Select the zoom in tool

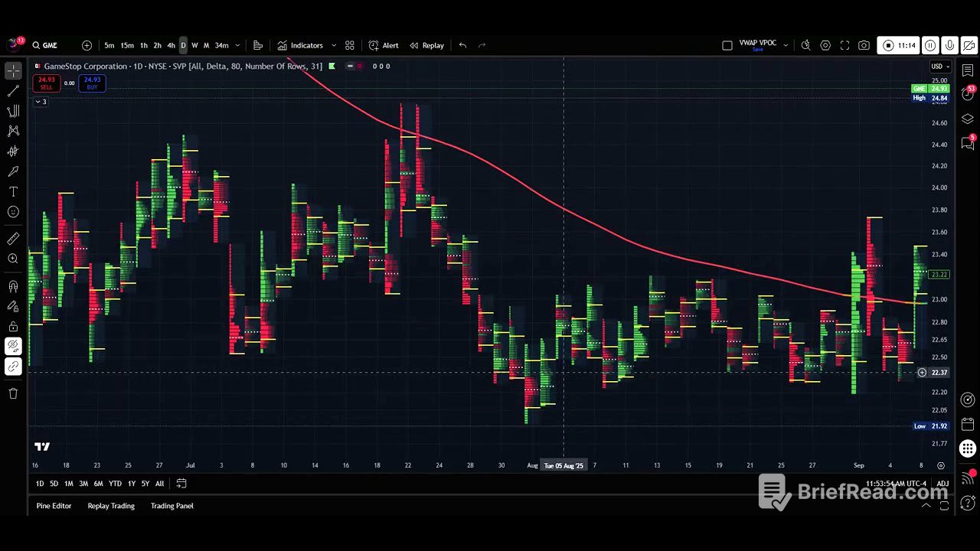pyautogui.click(x=13, y=259)
